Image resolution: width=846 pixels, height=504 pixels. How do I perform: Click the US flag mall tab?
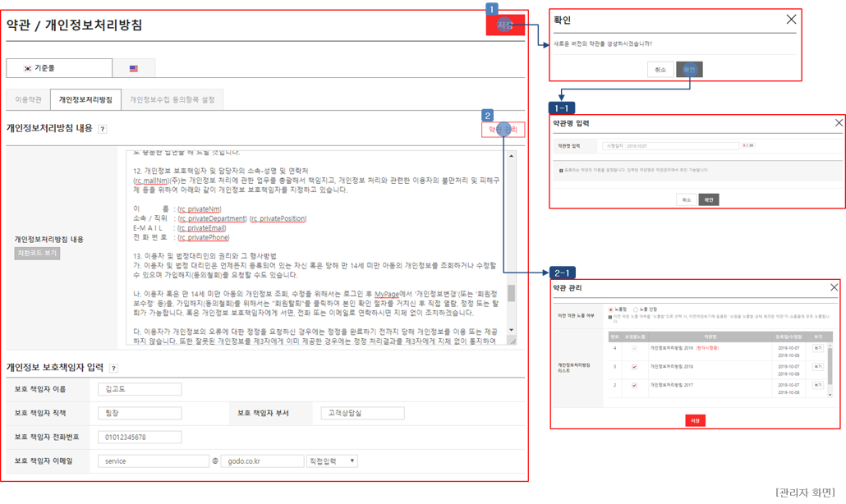(x=133, y=69)
